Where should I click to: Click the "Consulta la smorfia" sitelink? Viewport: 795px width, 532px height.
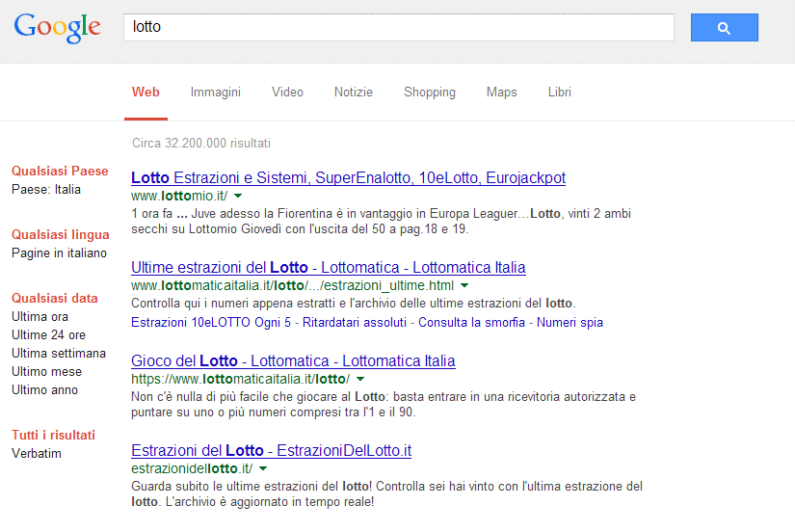click(x=471, y=323)
